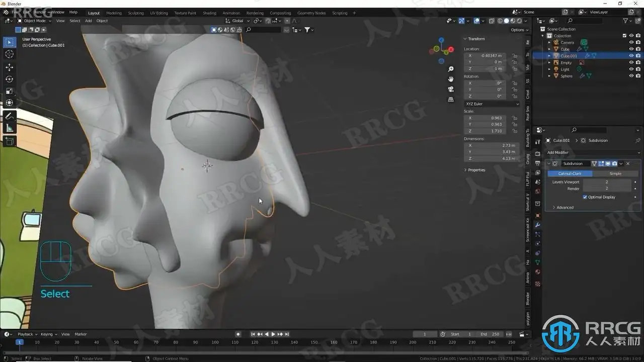
Task: Activate the Cursor tool
Action: [x=9, y=54]
